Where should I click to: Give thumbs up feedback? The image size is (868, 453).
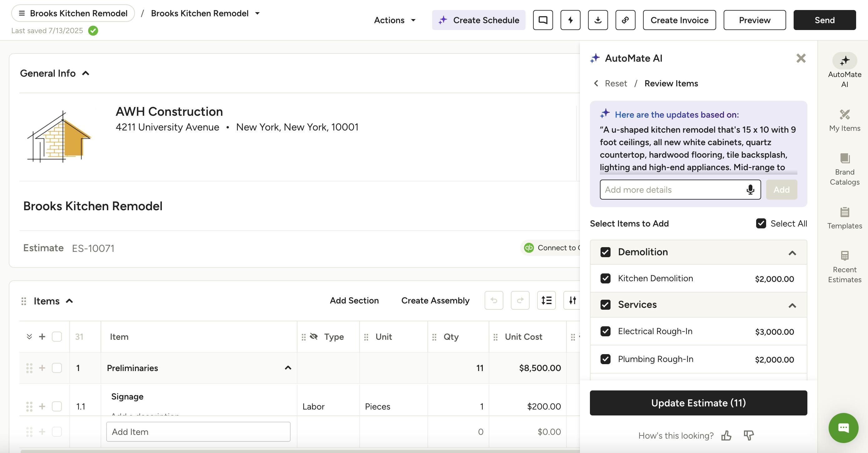tap(726, 435)
